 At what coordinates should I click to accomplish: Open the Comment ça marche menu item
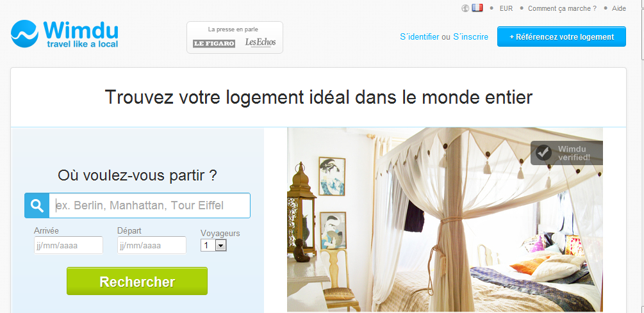[x=562, y=8]
